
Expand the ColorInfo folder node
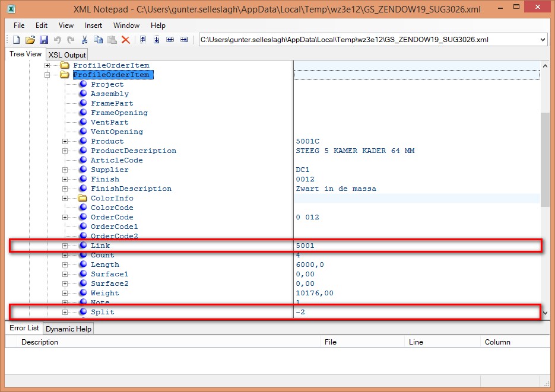[x=65, y=198]
